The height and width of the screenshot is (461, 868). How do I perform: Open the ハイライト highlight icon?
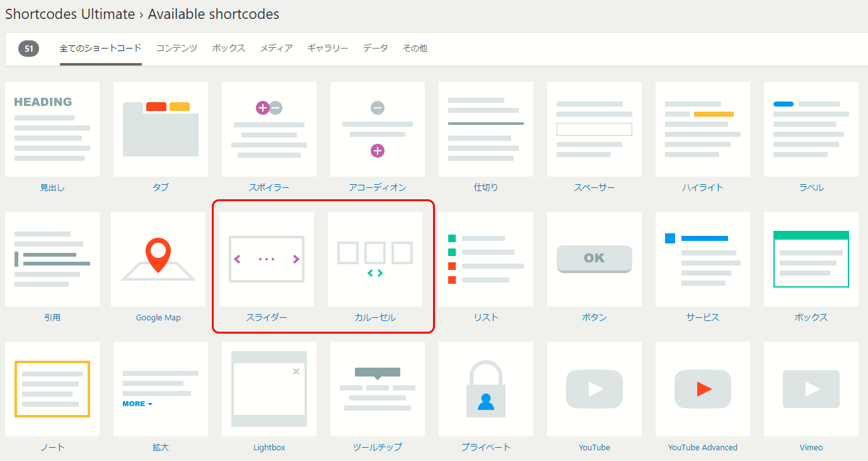tap(703, 129)
